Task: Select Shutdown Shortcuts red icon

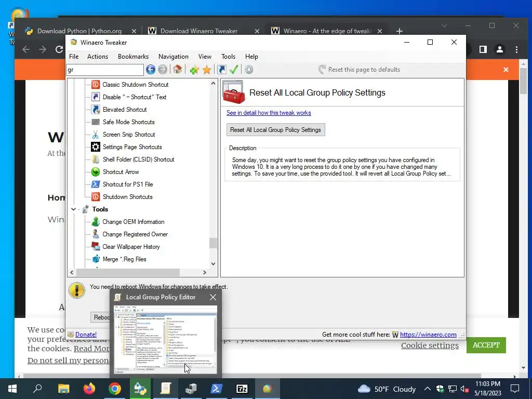Action: pyautogui.click(x=96, y=197)
